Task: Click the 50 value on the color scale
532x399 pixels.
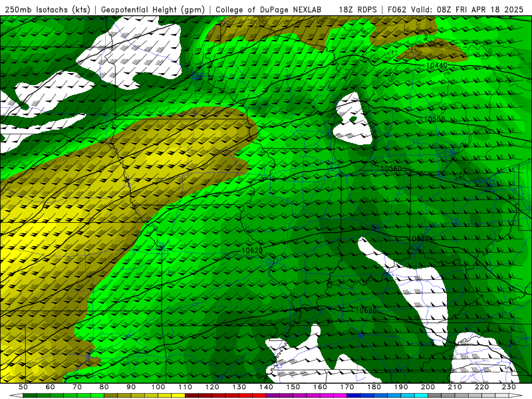Action: (23, 387)
